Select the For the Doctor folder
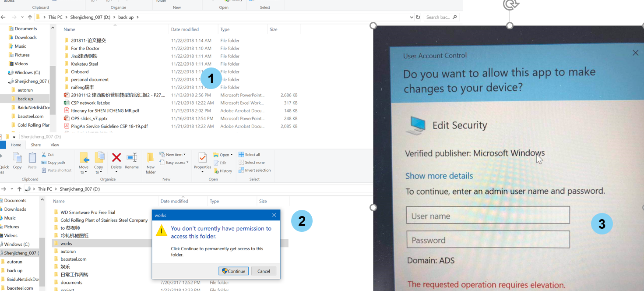The image size is (644, 291). 85,49
